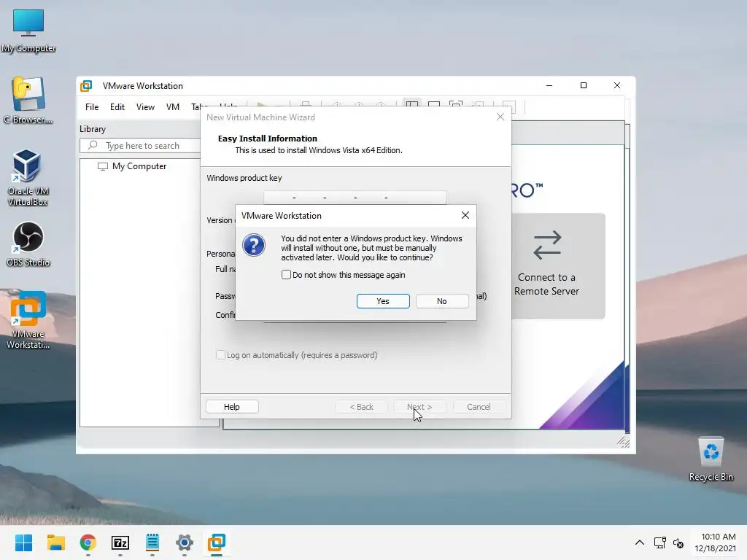Viewport: 747px width, 560px height.
Task: Click the Library search box
Action: [141, 146]
